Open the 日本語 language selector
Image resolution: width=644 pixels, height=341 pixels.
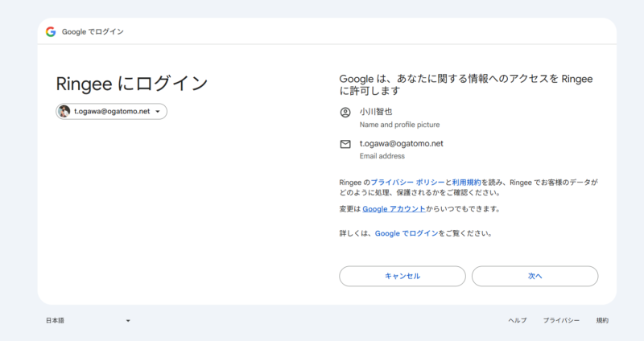point(55,321)
